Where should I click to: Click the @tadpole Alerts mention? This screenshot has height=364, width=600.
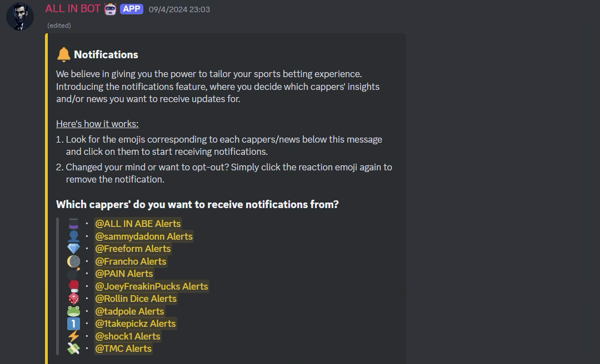click(x=129, y=311)
